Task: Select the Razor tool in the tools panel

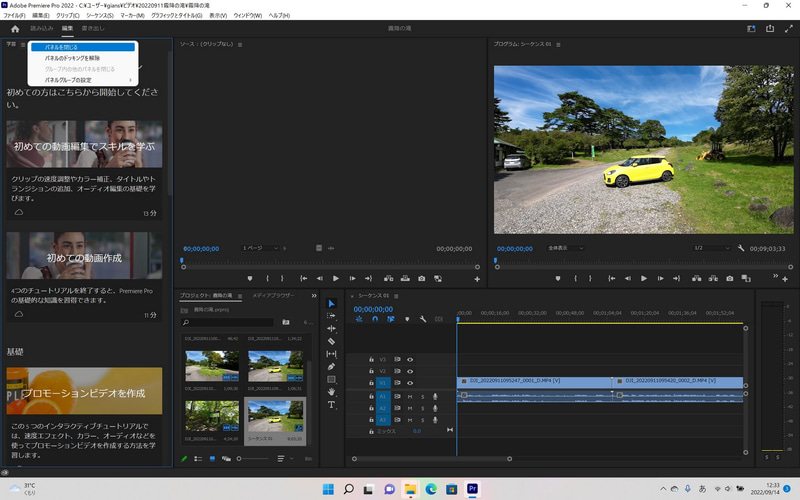Action: [332, 341]
